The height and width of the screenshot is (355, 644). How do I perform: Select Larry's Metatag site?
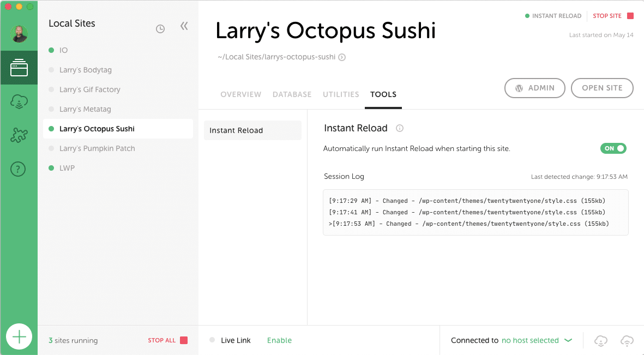coord(118,109)
